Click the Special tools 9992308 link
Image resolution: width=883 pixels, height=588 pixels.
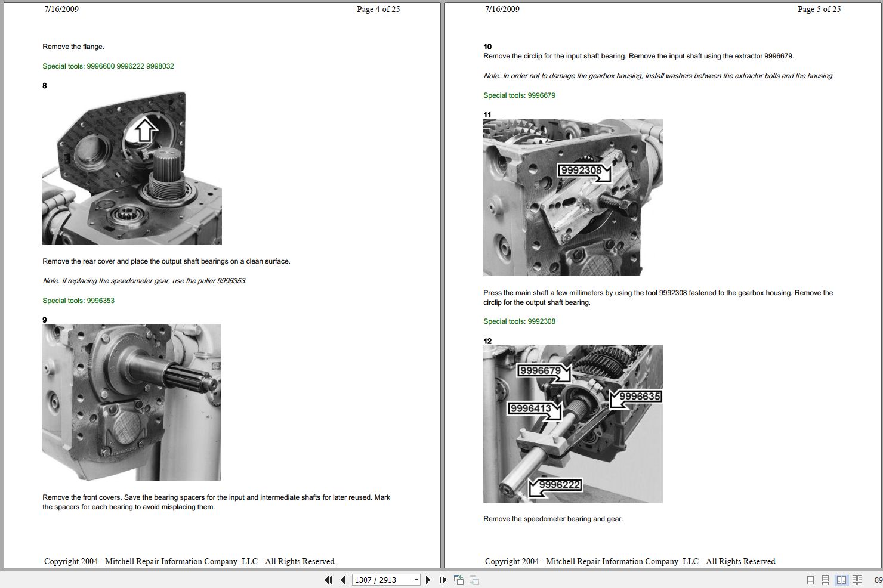(x=541, y=321)
